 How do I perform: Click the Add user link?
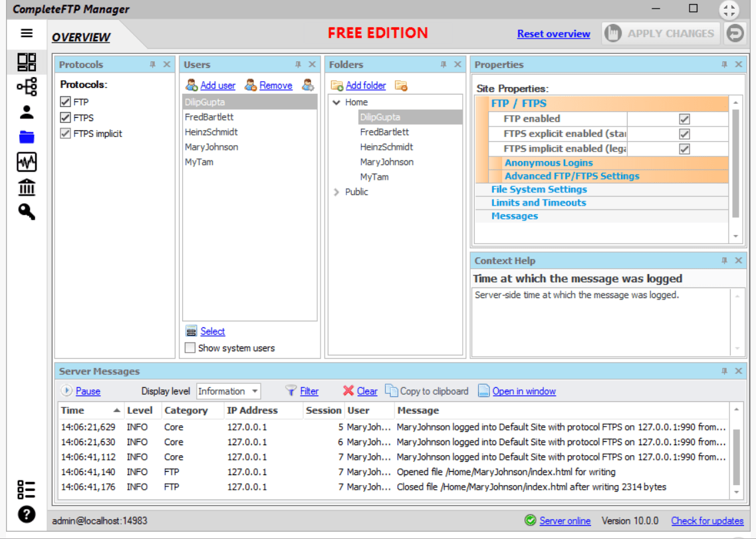217,85
